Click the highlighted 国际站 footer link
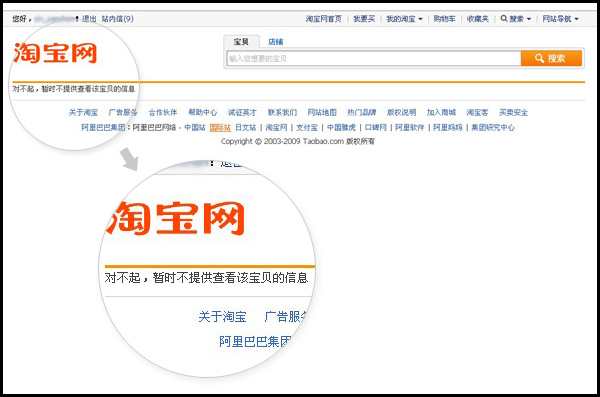This screenshot has height=397, width=600. tap(220, 127)
